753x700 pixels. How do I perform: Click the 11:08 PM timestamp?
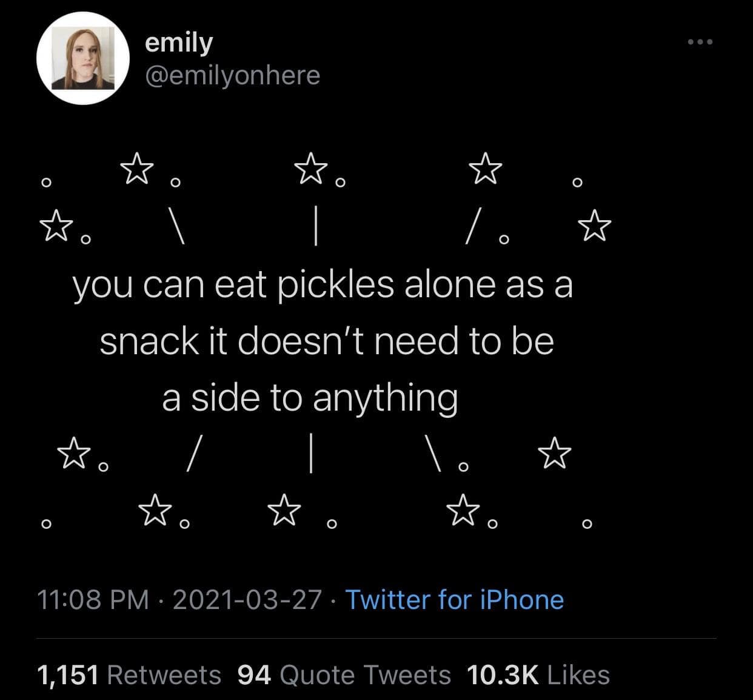tap(93, 600)
